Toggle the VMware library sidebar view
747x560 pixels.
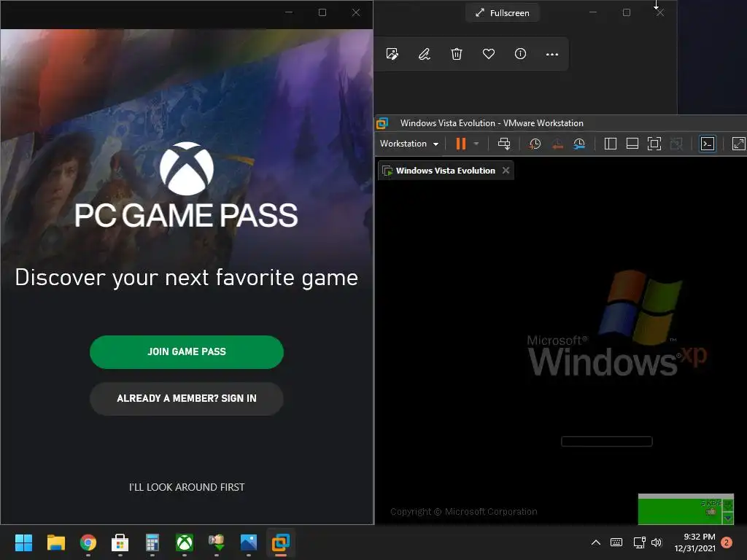point(611,144)
